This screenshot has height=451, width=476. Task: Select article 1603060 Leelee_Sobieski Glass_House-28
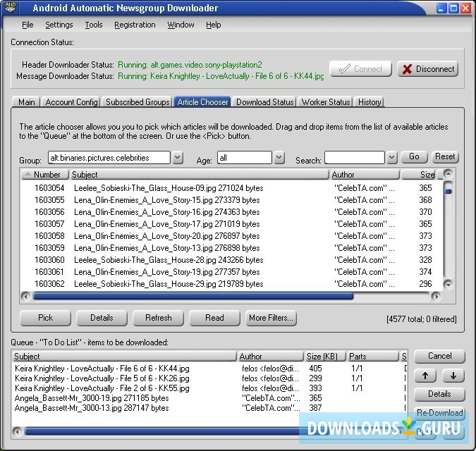coord(231,260)
